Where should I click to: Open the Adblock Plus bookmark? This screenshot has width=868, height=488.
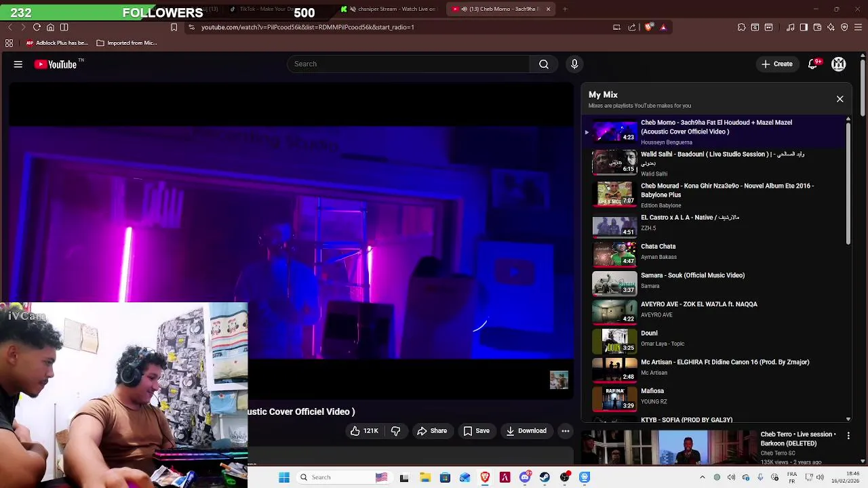pos(58,43)
